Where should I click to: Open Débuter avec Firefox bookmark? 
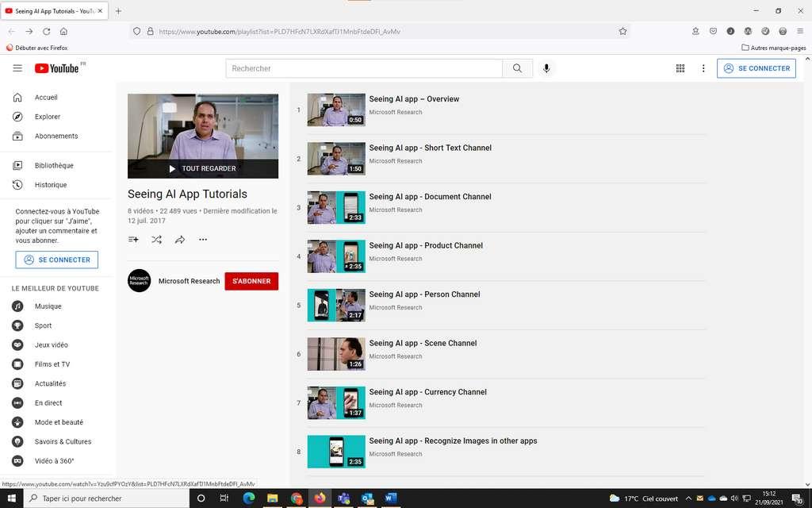(36, 48)
